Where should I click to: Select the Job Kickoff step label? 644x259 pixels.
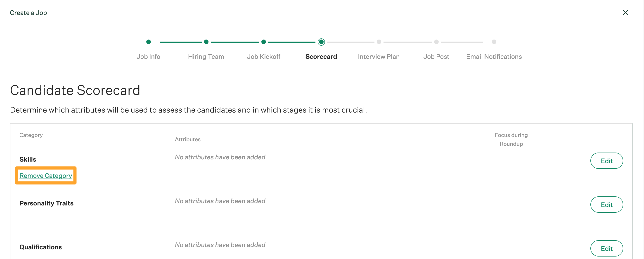coord(263,57)
